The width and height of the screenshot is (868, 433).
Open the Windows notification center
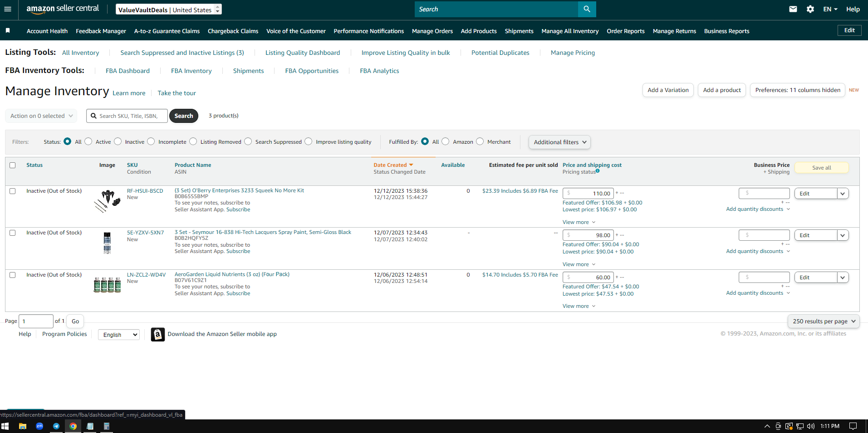853,426
